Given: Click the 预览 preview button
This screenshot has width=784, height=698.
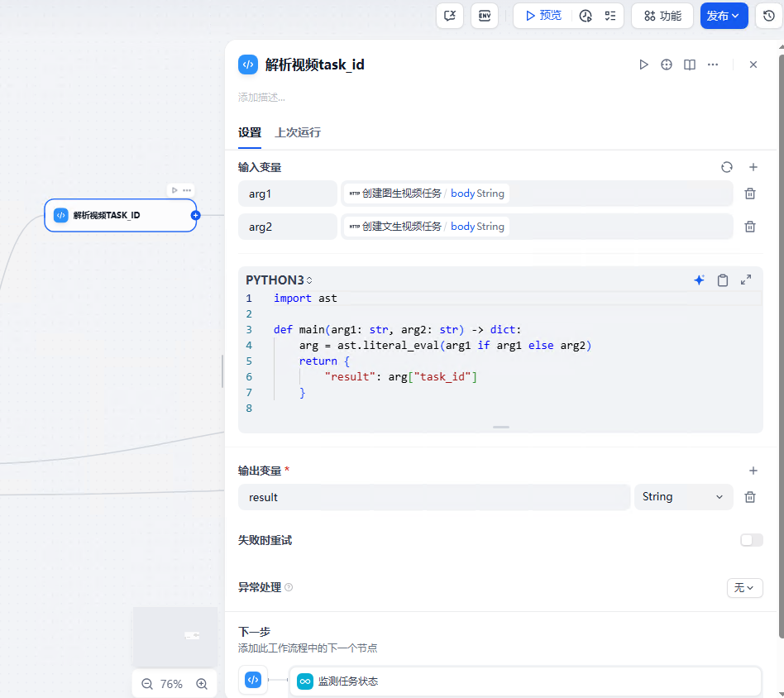Looking at the screenshot, I should [x=543, y=16].
